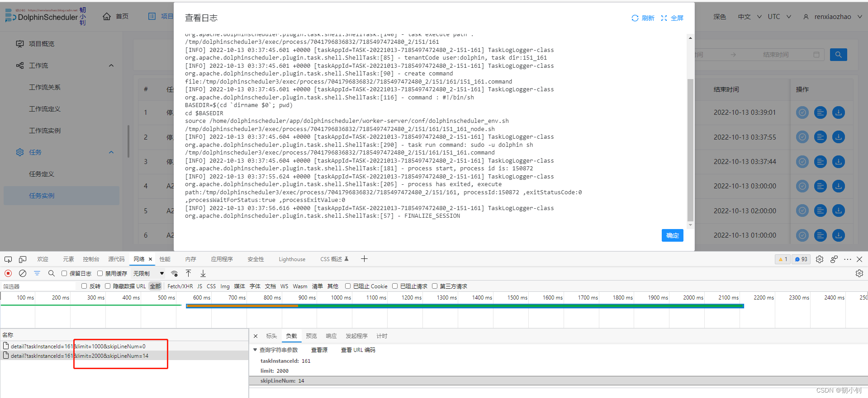Click the fullscreen log icon (全屏)
This screenshot has height=398, width=868.
pos(664,18)
